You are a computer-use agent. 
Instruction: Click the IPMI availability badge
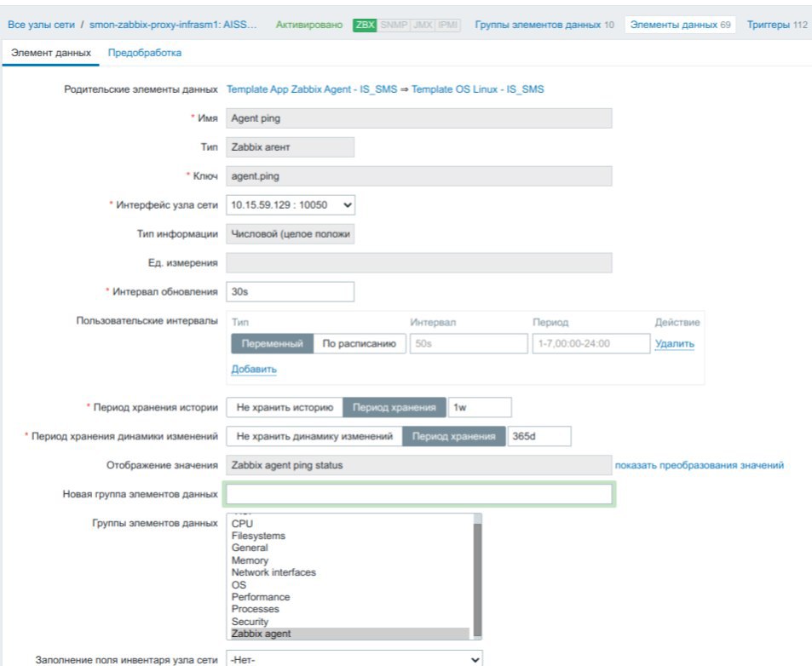coord(447,25)
